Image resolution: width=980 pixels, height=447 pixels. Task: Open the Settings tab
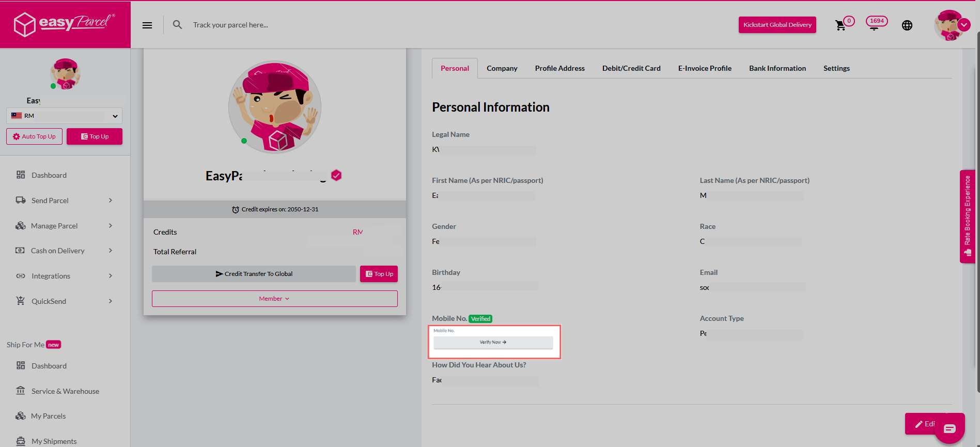point(836,68)
